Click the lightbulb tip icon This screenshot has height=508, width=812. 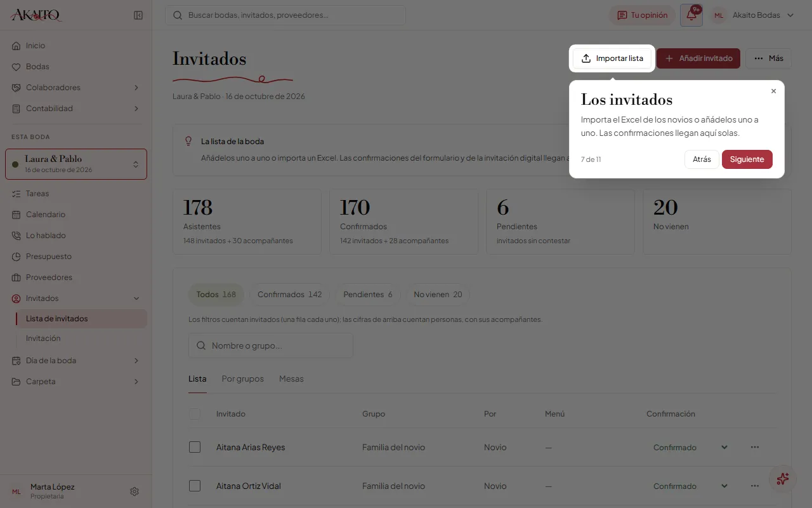point(188,141)
